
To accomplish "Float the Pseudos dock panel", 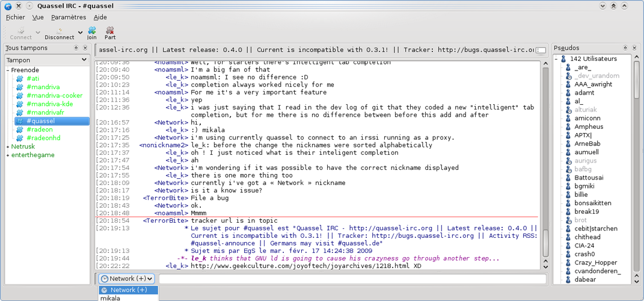I will 625,48.
